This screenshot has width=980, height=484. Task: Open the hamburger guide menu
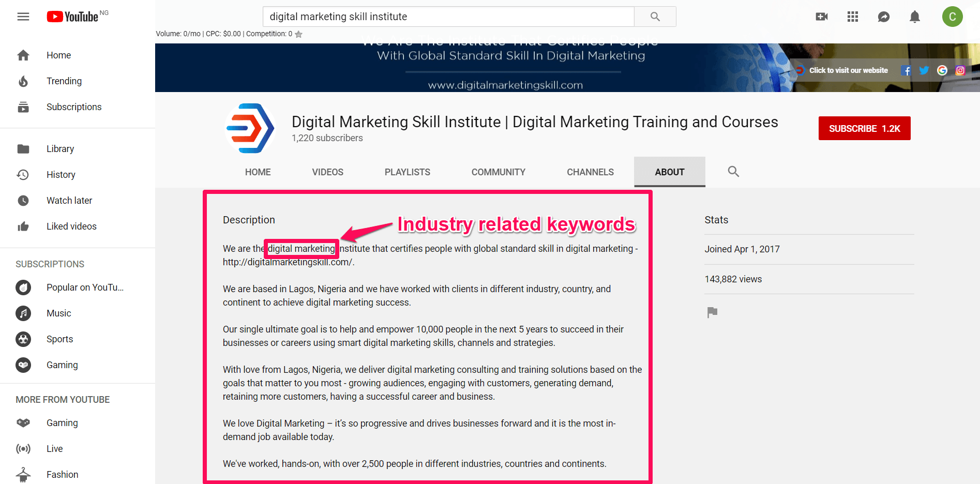tap(23, 17)
